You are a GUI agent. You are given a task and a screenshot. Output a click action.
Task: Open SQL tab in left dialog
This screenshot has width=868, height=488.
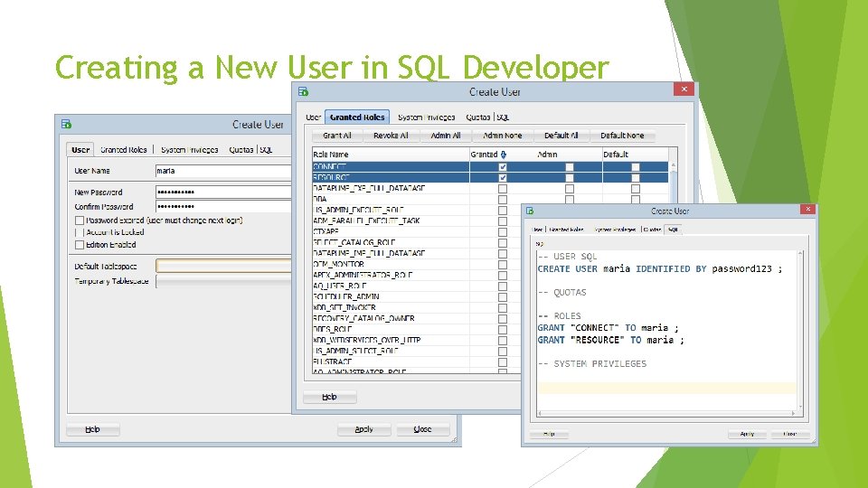(x=266, y=149)
